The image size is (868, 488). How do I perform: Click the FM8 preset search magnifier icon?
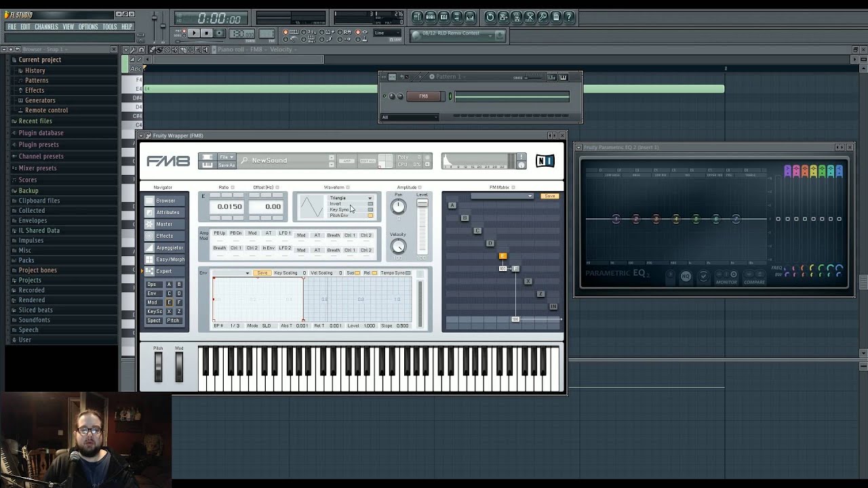[x=244, y=161]
